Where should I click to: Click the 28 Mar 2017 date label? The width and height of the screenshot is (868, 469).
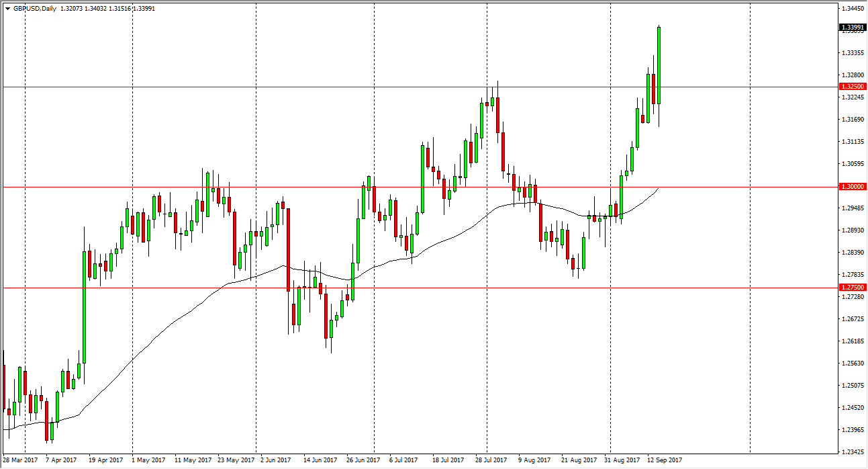19,461
